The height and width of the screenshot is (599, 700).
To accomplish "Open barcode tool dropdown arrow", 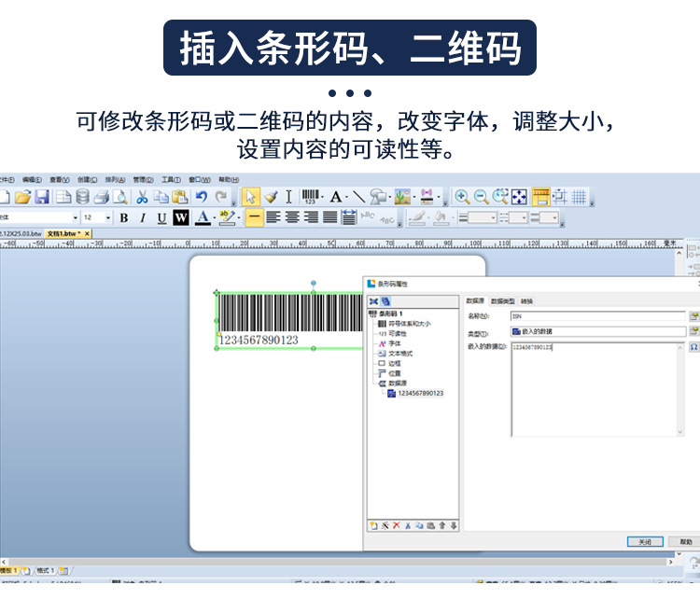I will click(x=322, y=197).
